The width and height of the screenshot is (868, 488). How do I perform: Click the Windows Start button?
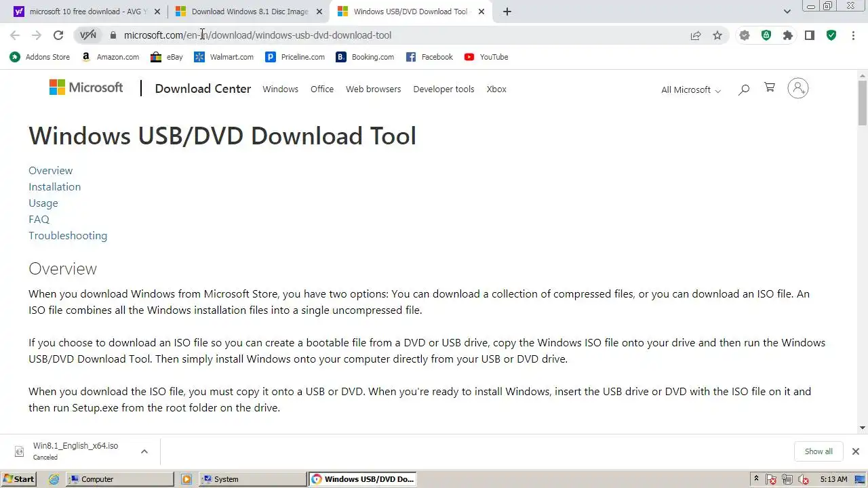pyautogui.click(x=18, y=479)
